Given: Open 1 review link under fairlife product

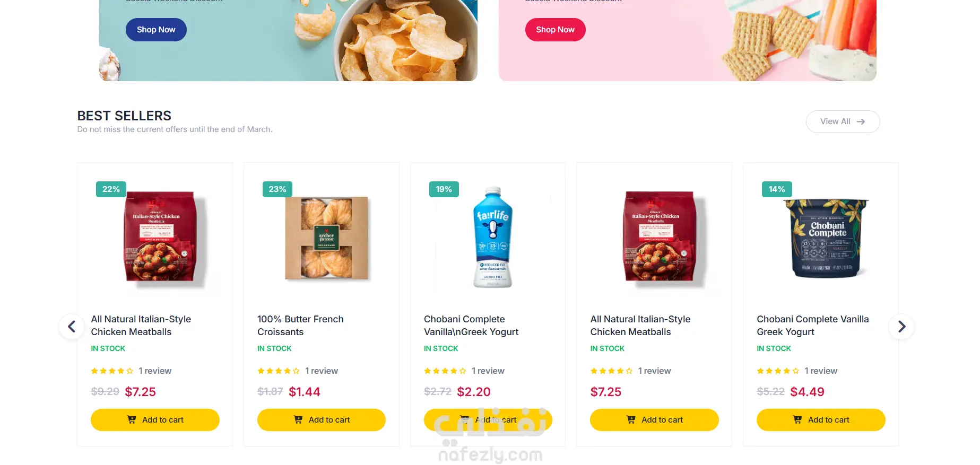Looking at the screenshot, I should [488, 371].
